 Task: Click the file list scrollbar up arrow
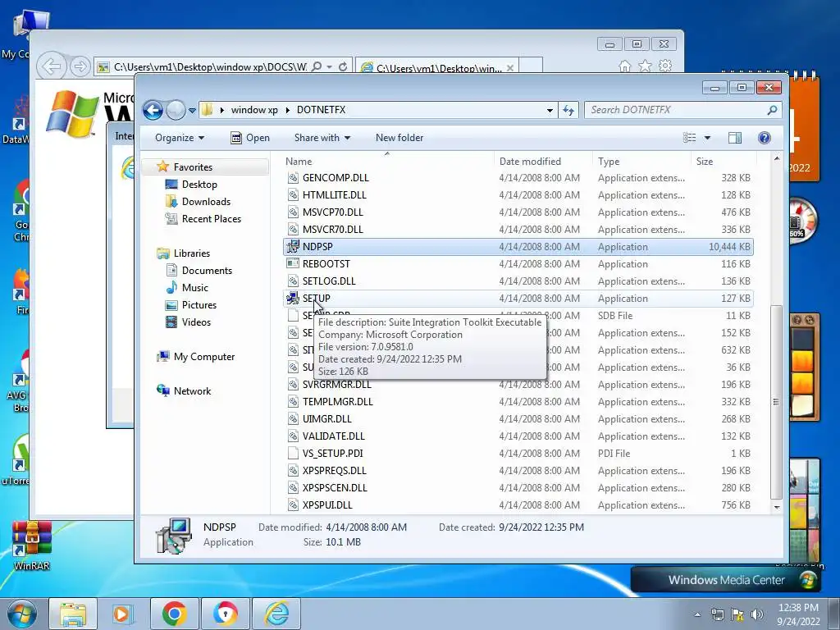pos(777,158)
